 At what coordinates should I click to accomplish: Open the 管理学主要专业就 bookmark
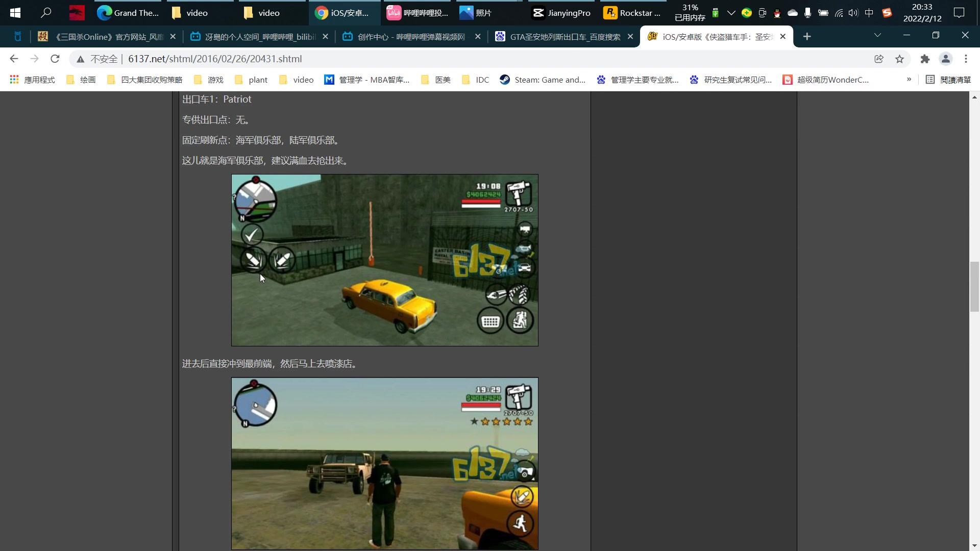tap(638, 80)
